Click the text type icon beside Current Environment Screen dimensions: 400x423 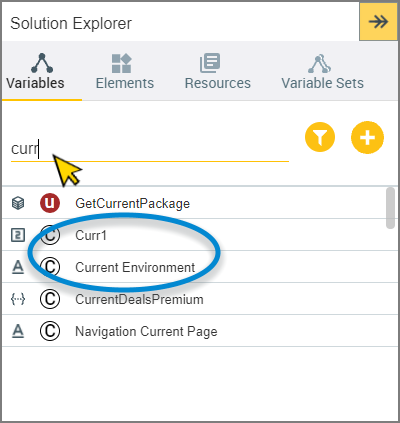[18, 267]
